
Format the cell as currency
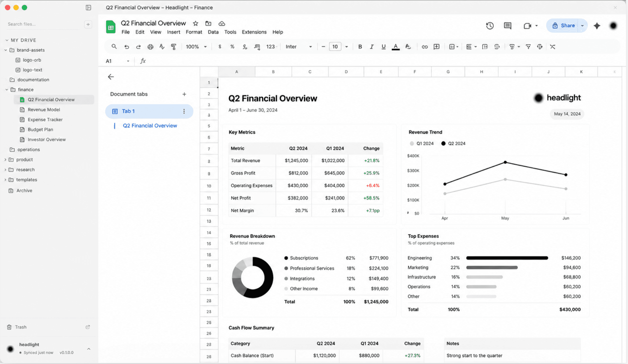220,47
